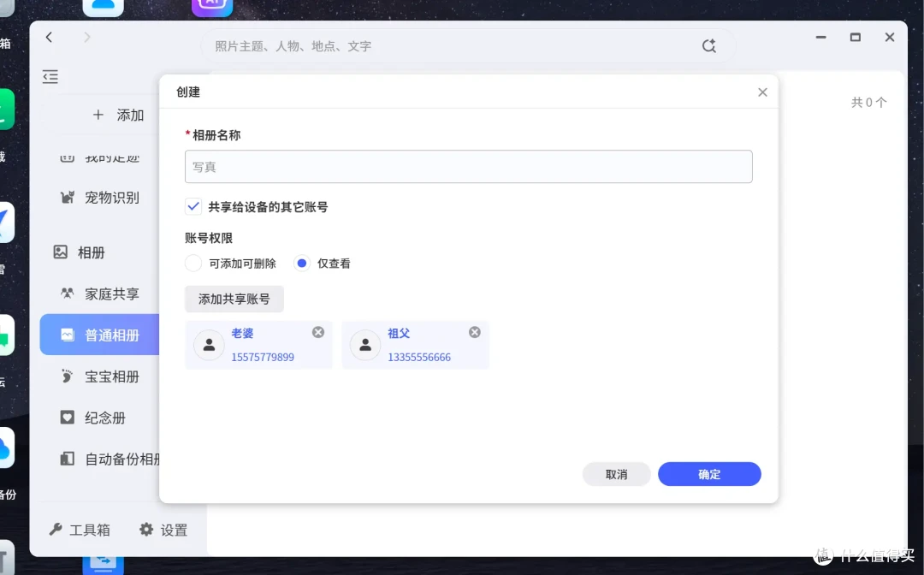
Task: Click the 老婆 account avatar
Action: [210, 345]
